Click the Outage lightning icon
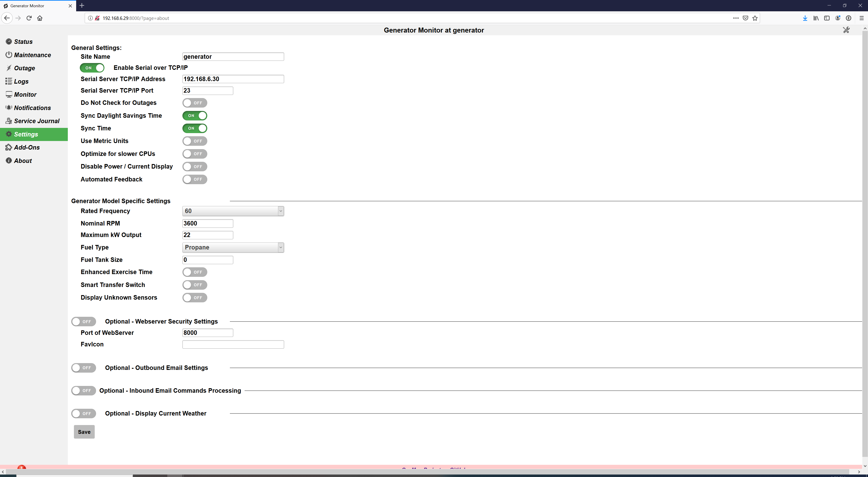The width and height of the screenshot is (868, 477). tap(9, 68)
